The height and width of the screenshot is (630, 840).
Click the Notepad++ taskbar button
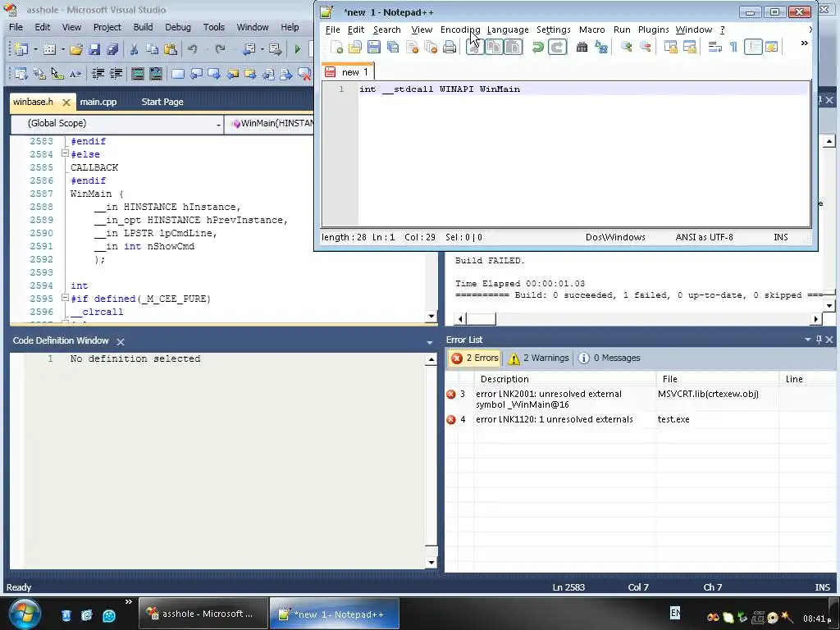click(335, 614)
